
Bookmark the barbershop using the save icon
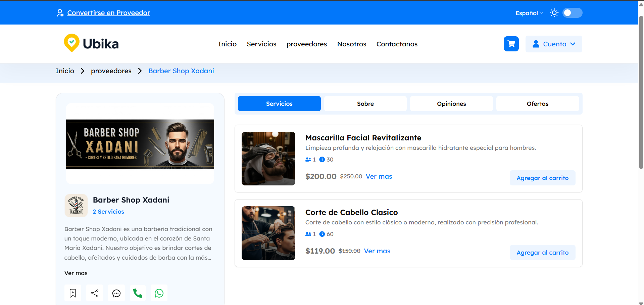pos(72,293)
